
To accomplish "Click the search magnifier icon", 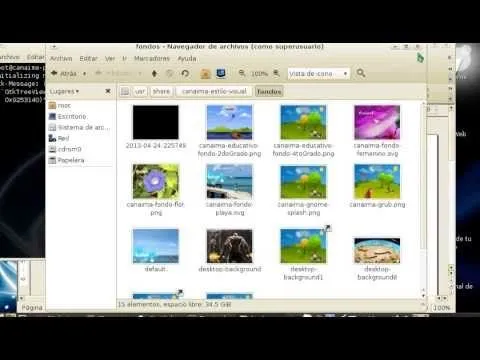I will click(361, 73).
